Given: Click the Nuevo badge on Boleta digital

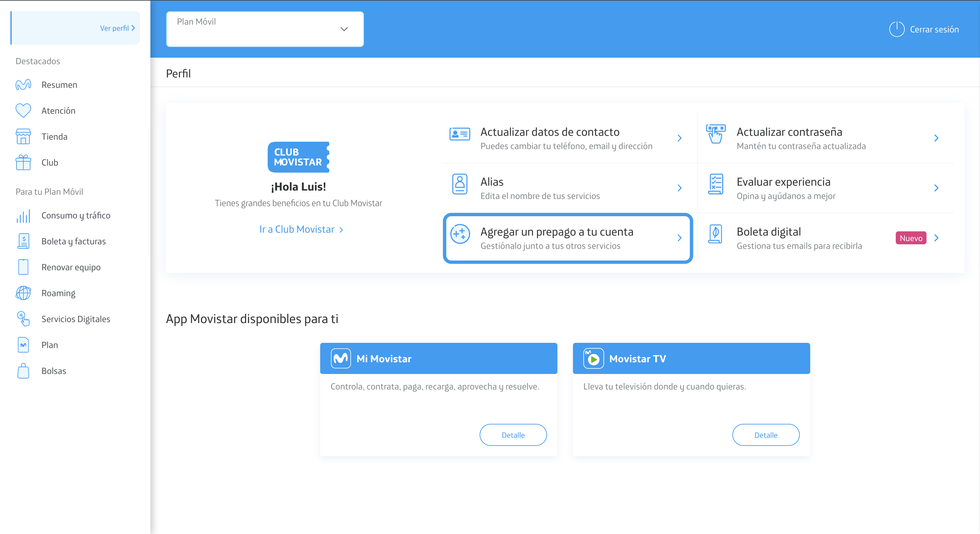Looking at the screenshot, I should tap(911, 238).
